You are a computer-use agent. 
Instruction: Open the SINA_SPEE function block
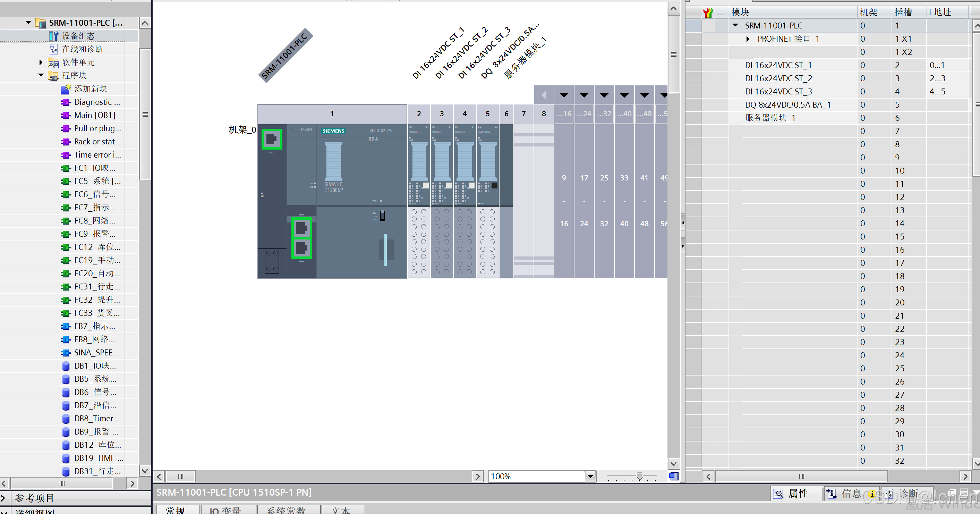coord(96,353)
